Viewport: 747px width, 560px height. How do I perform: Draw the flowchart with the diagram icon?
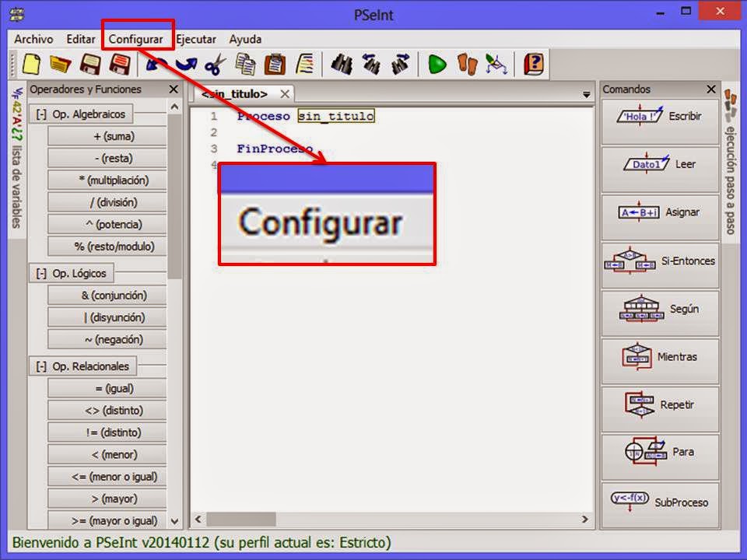pos(496,64)
